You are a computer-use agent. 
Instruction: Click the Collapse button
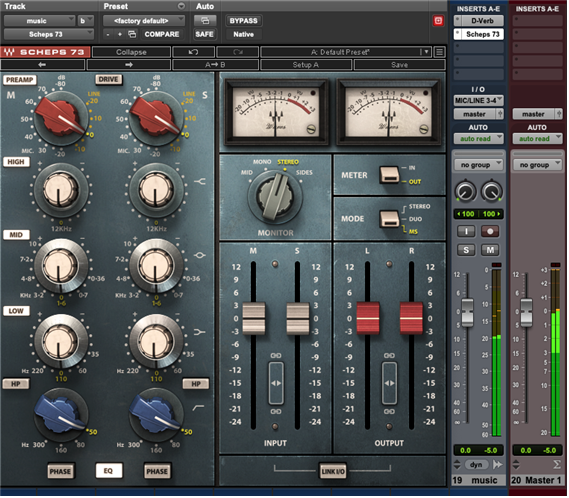131,52
